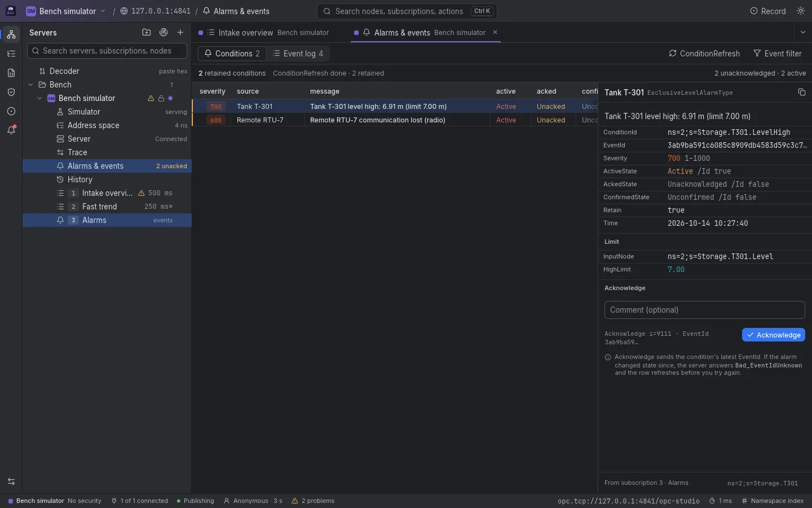
Task: Add a new folder in the Servers panel
Action: point(147,33)
